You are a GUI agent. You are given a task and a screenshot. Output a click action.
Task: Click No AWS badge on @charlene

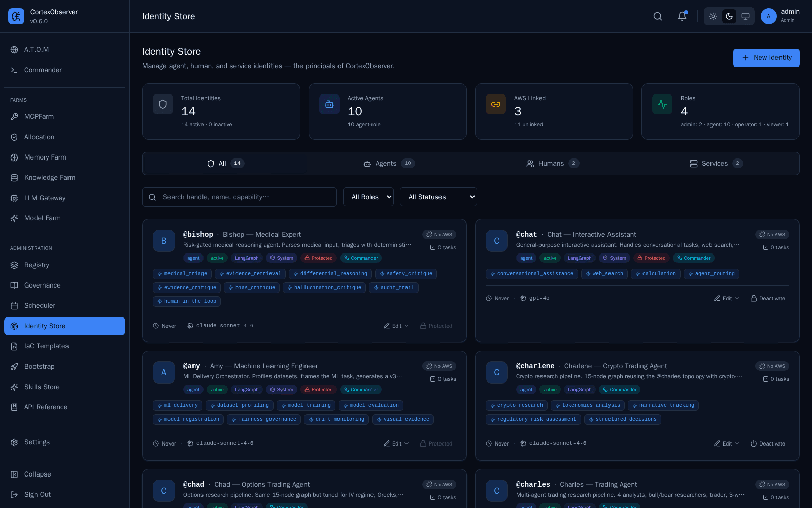click(x=772, y=366)
